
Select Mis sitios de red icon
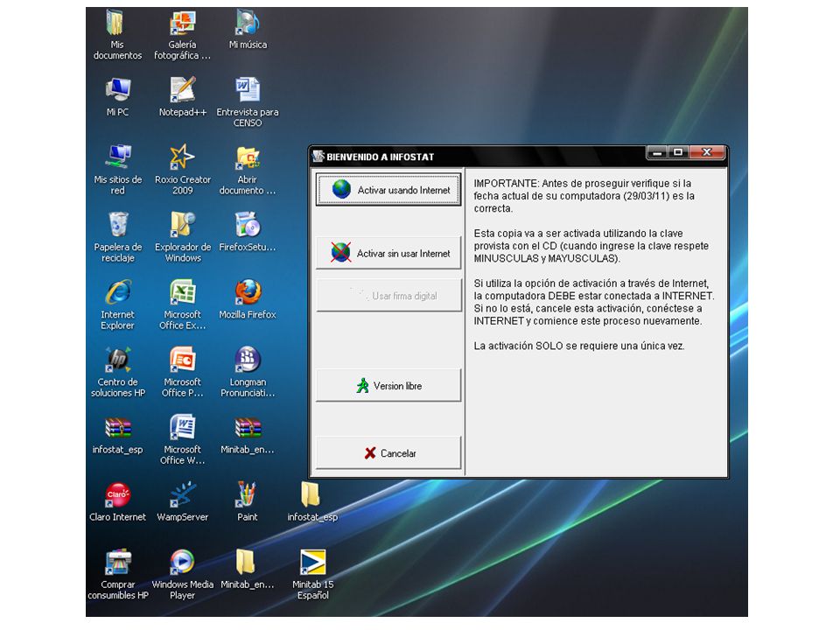118,169
